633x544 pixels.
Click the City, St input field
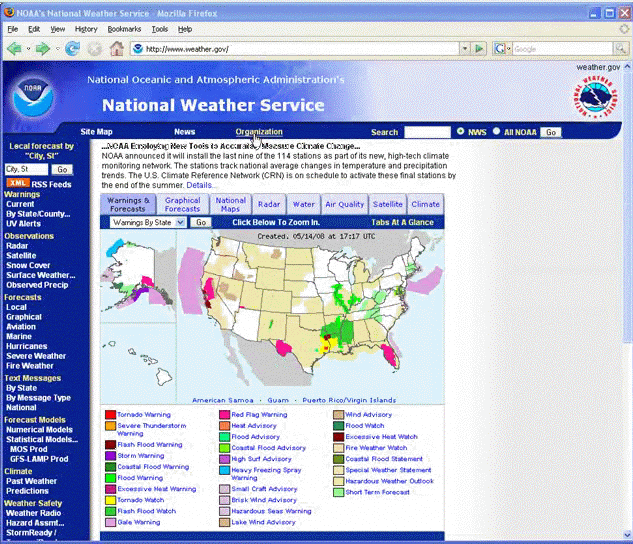(26, 169)
